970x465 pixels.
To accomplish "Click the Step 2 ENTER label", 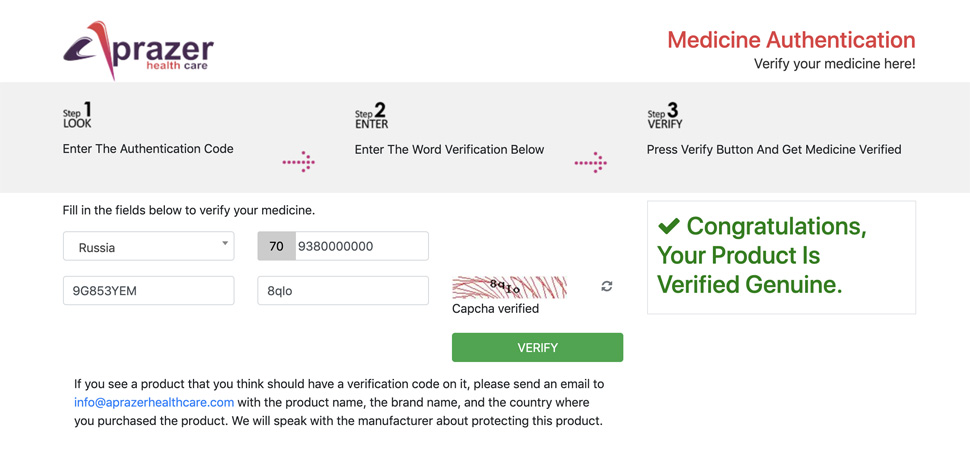I will point(371,116).
